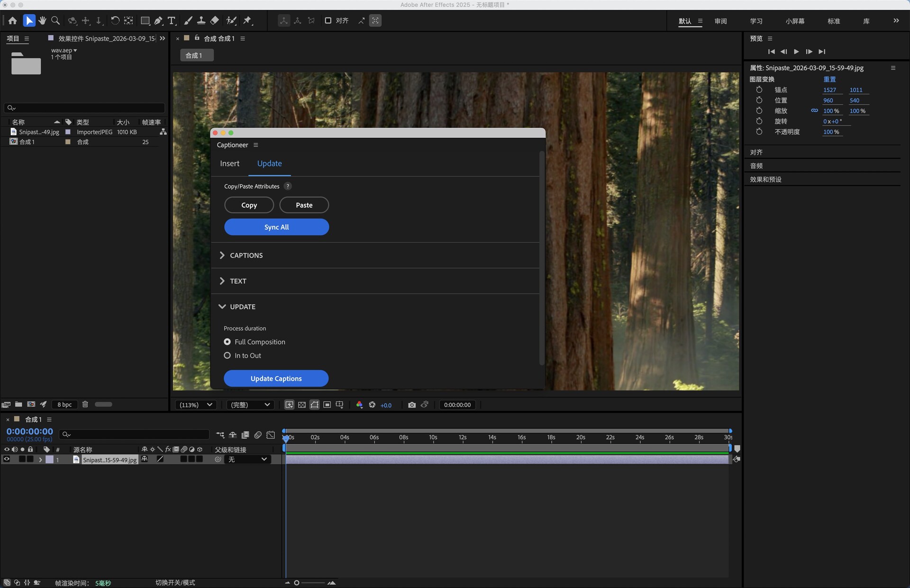910x588 pixels.
Task: Switch to 审阅 workspace
Action: (720, 21)
